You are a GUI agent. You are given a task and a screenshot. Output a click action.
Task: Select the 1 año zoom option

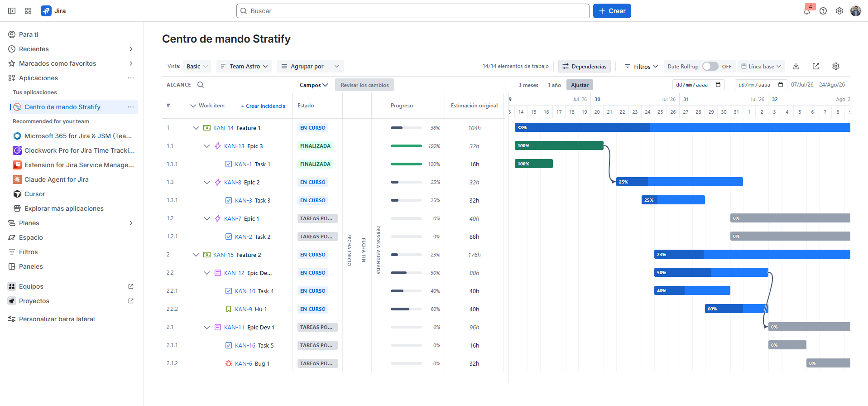554,85
